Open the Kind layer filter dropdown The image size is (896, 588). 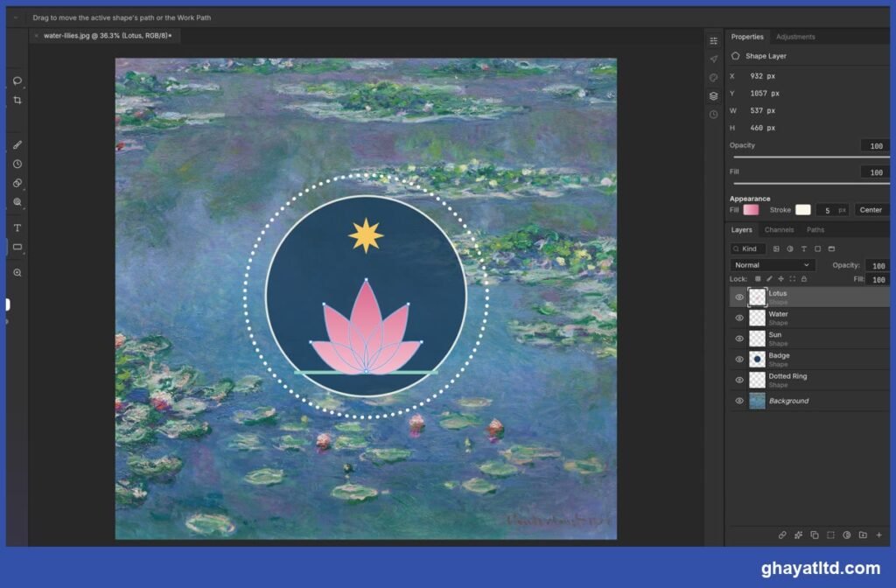pos(747,248)
